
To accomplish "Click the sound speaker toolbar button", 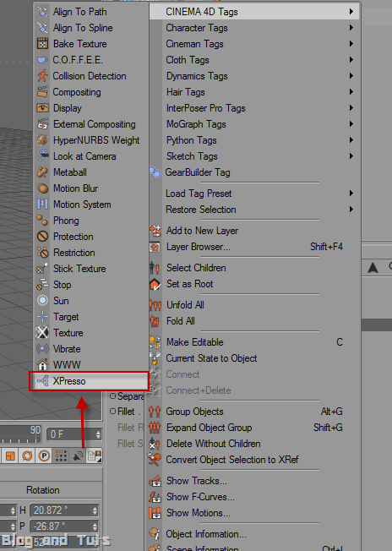I will 78,456.
